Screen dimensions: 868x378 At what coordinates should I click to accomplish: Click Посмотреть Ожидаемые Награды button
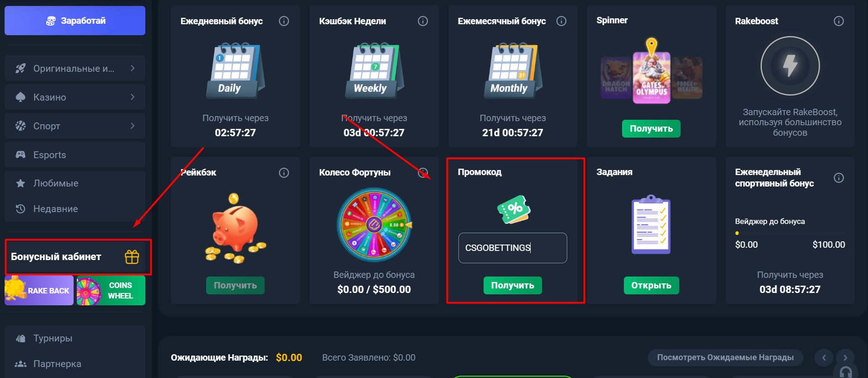tap(725, 357)
